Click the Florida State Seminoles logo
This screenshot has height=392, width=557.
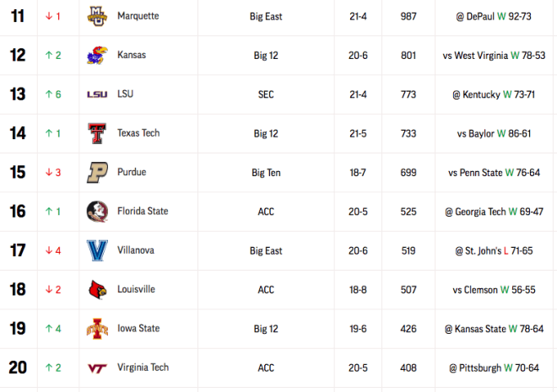[97, 212]
